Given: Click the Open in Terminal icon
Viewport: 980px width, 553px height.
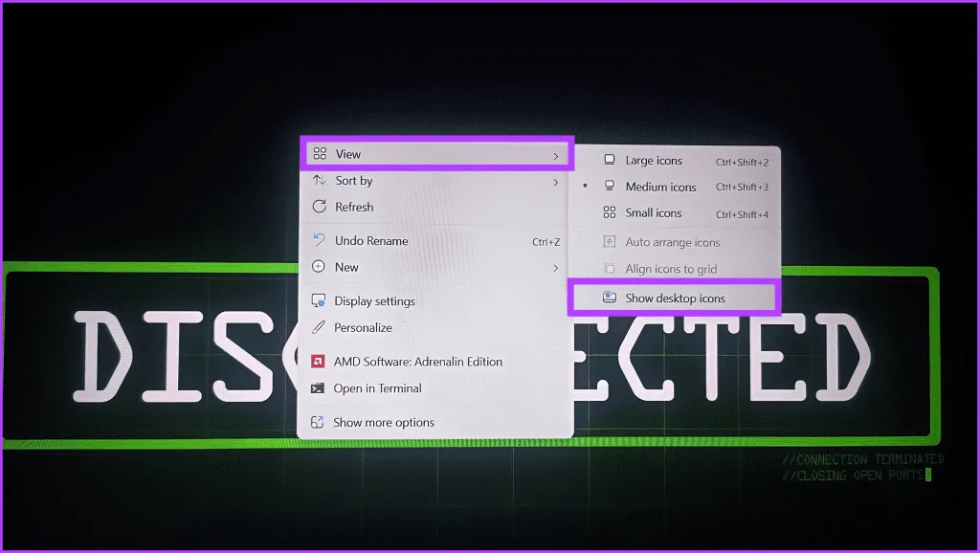Looking at the screenshot, I should click(319, 388).
